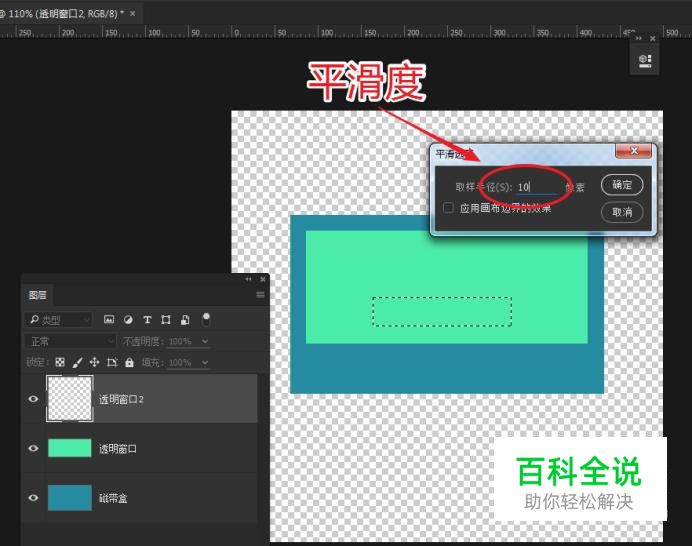Click the 填充 100% value field
This screenshot has height=546, width=692.
[x=181, y=362]
